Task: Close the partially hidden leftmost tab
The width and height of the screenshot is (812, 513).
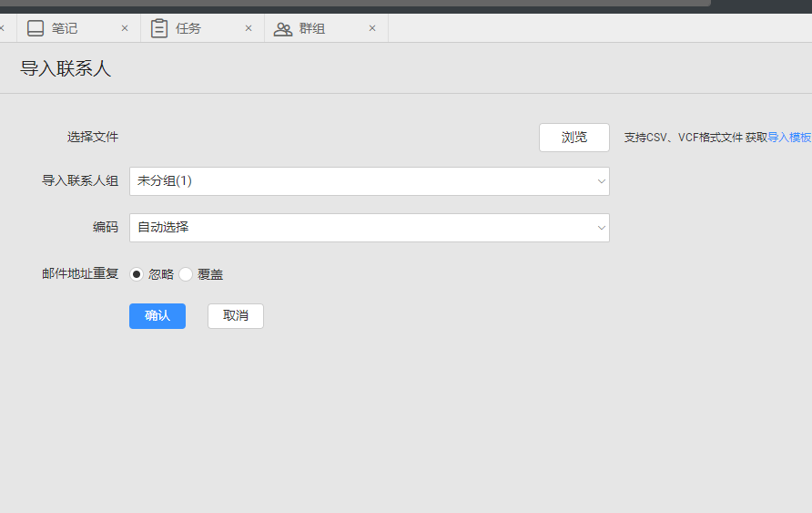Action: tap(2, 28)
